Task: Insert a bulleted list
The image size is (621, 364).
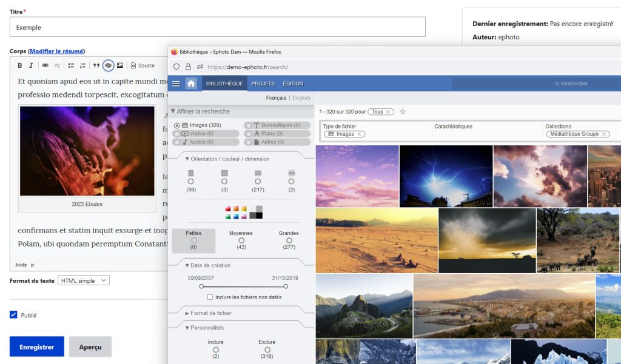Action: click(x=71, y=65)
